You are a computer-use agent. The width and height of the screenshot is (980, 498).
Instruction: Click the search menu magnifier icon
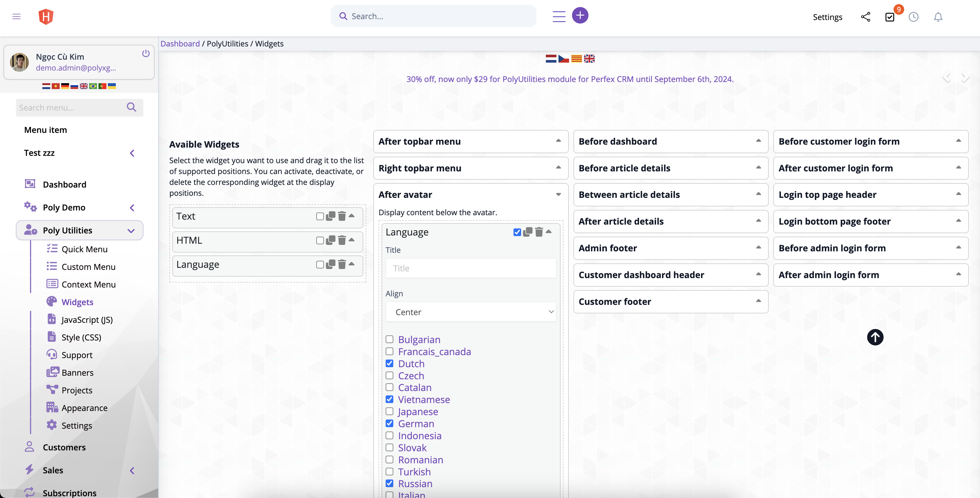(132, 107)
